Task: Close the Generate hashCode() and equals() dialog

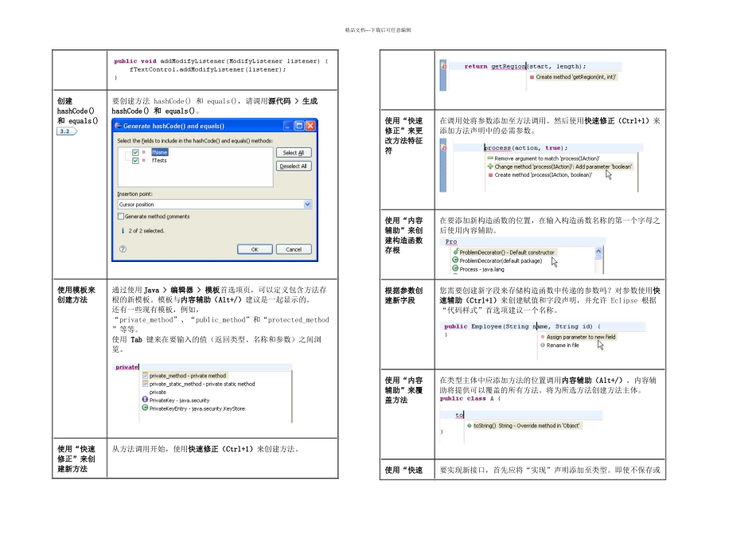Action: [310, 126]
